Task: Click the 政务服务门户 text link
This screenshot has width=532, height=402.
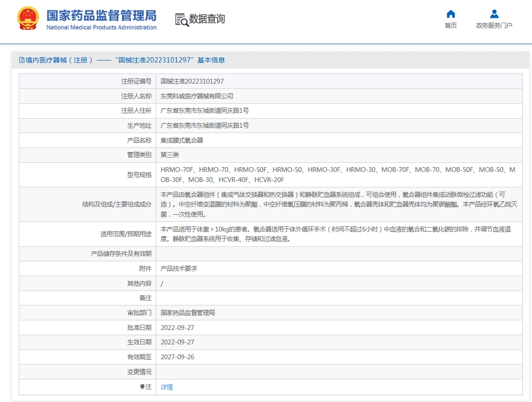Action: pyautogui.click(x=494, y=25)
